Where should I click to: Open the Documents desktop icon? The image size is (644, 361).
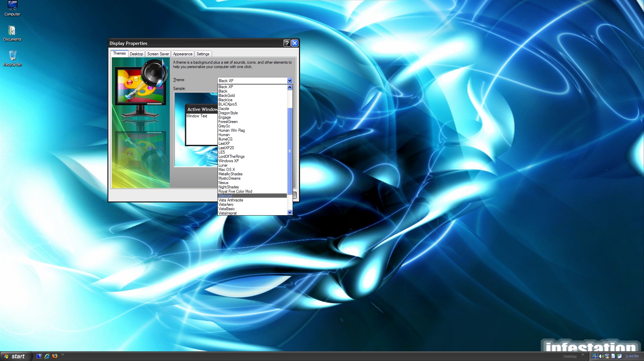[12, 33]
